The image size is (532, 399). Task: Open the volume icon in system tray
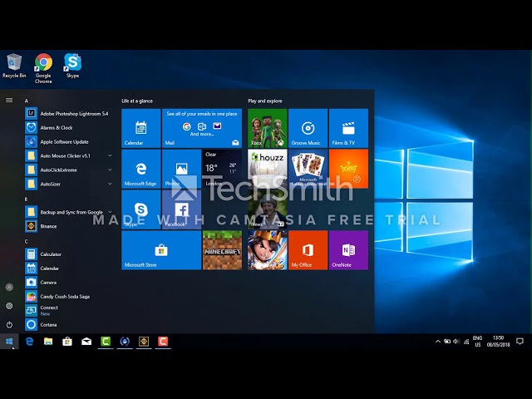click(x=456, y=342)
